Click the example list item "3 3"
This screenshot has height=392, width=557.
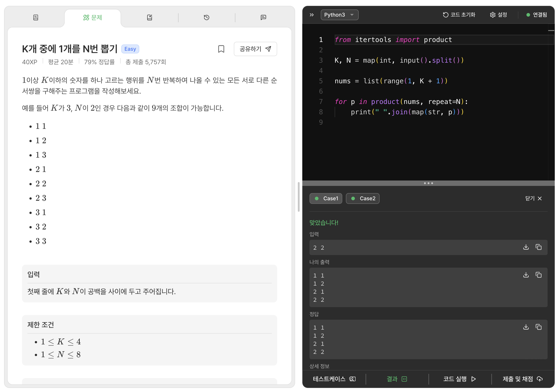[x=41, y=241]
